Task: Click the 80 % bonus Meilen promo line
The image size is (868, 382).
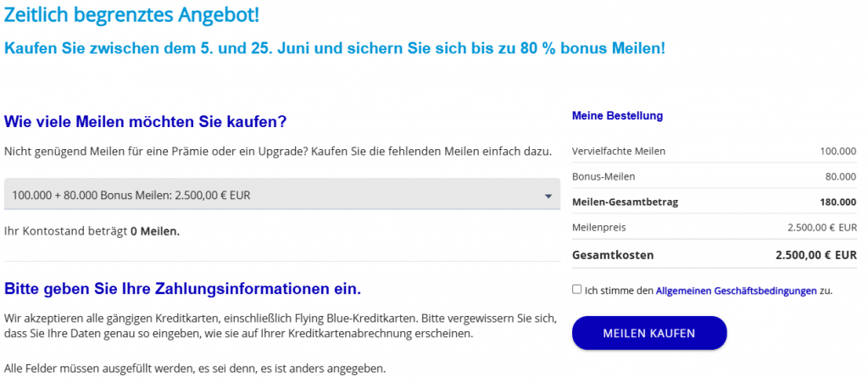Action: pos(335,48)
